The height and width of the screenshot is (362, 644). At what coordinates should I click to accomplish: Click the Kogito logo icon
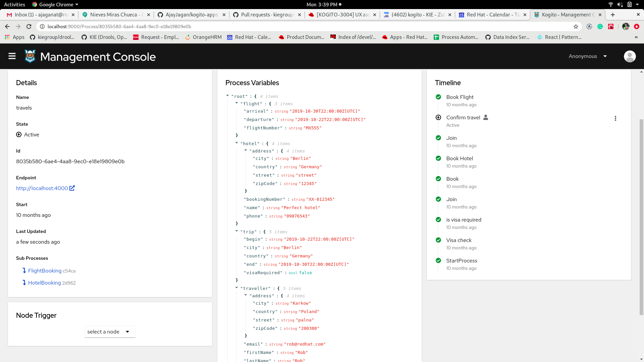pos(30,56)
